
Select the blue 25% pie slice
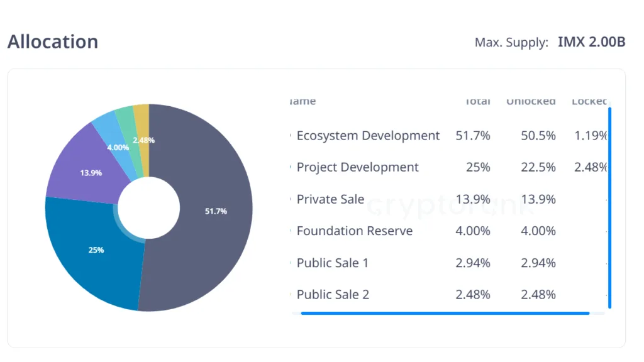pyautogui.click(x=94, y=251)
